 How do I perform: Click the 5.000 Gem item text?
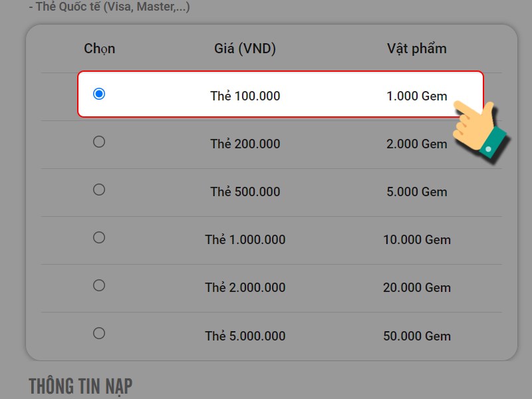(x=417, y=192)
